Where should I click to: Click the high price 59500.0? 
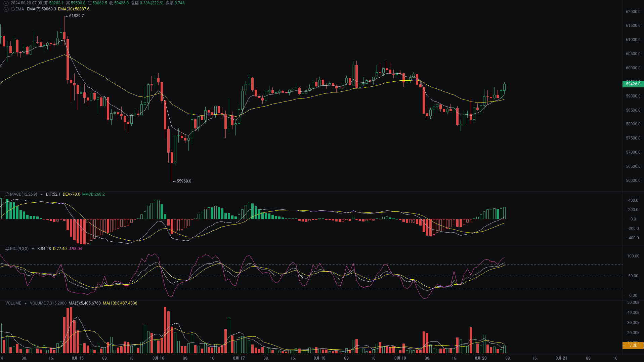78,3
